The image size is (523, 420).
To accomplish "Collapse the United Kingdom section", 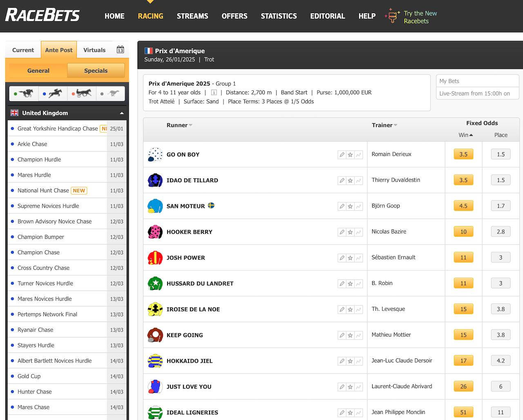I will [122, 113].
